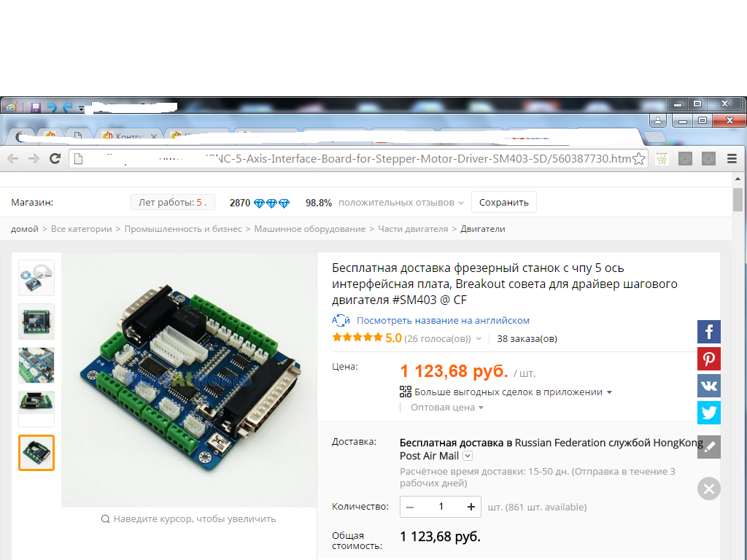This screenshot has width=747, height=560.
Task: Increase quantity with the plus button
Action: coord(471,507)
